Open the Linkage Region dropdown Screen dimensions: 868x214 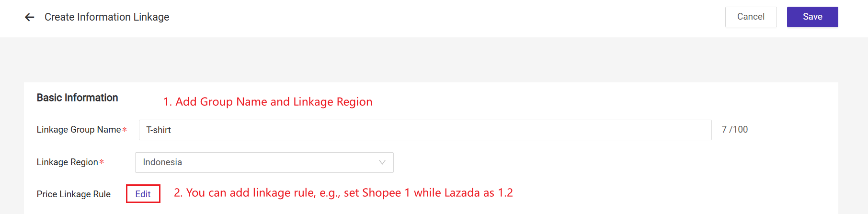click(264, 162)
